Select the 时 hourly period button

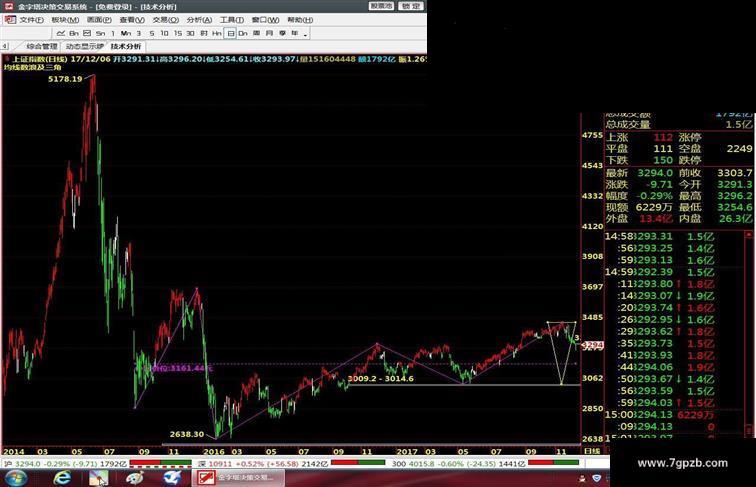[204, 33]
